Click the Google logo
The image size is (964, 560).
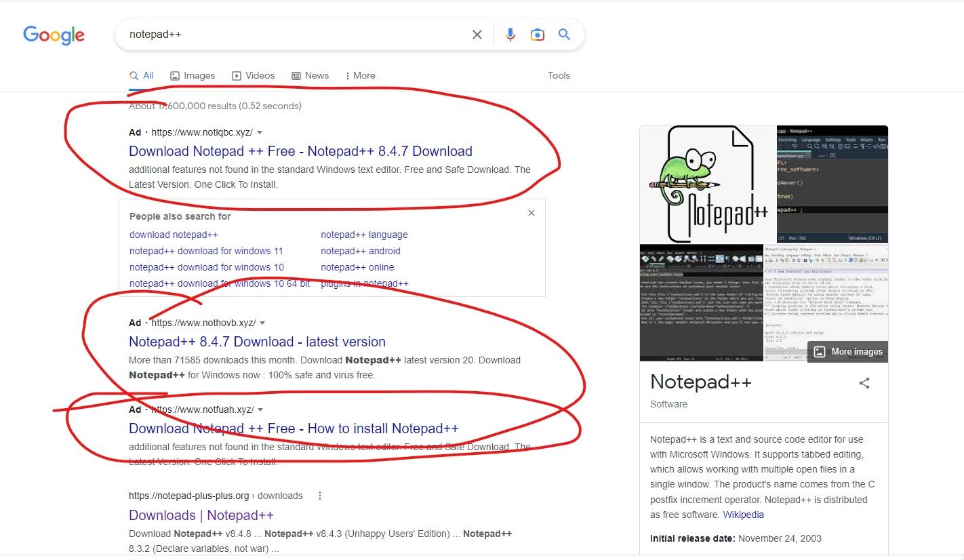pos(54,35)
